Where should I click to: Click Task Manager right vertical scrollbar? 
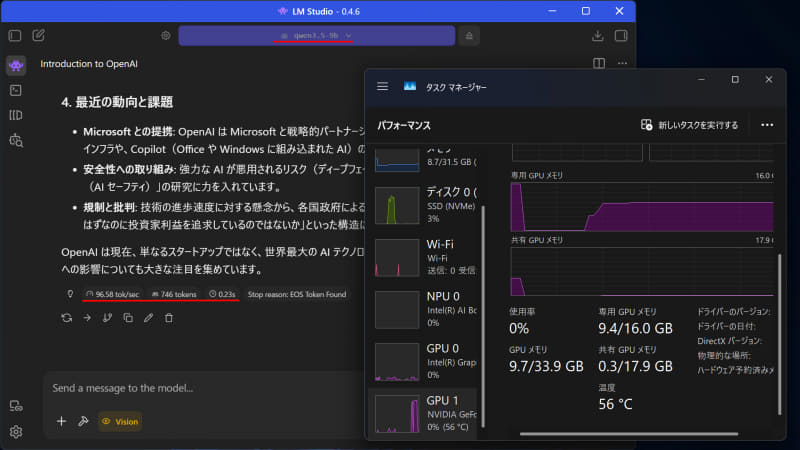(x=780, y=335)
